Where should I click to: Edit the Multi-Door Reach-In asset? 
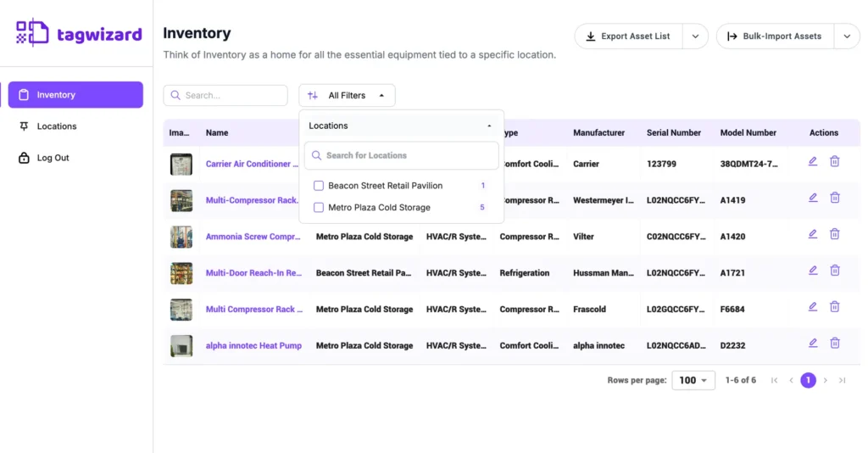[813, 271]
